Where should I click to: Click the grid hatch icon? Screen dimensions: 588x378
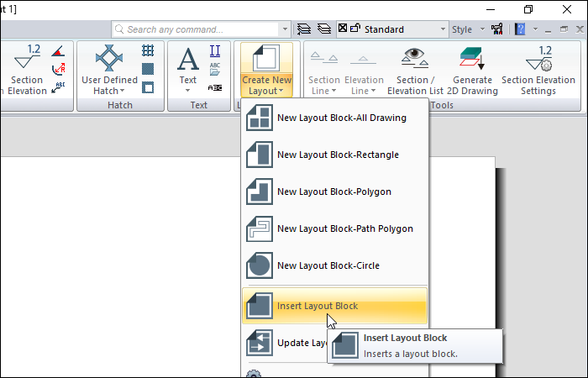click(148, 51)
